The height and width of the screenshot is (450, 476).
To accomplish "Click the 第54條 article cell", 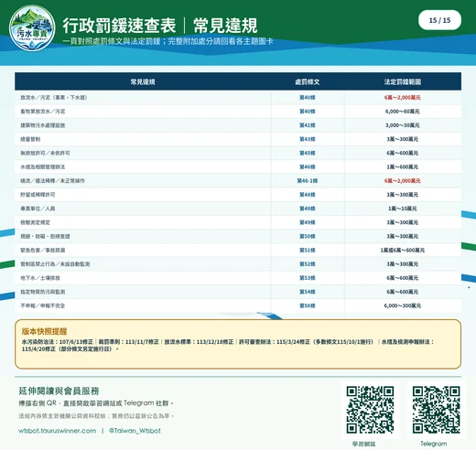I will [x=308, y=292].
